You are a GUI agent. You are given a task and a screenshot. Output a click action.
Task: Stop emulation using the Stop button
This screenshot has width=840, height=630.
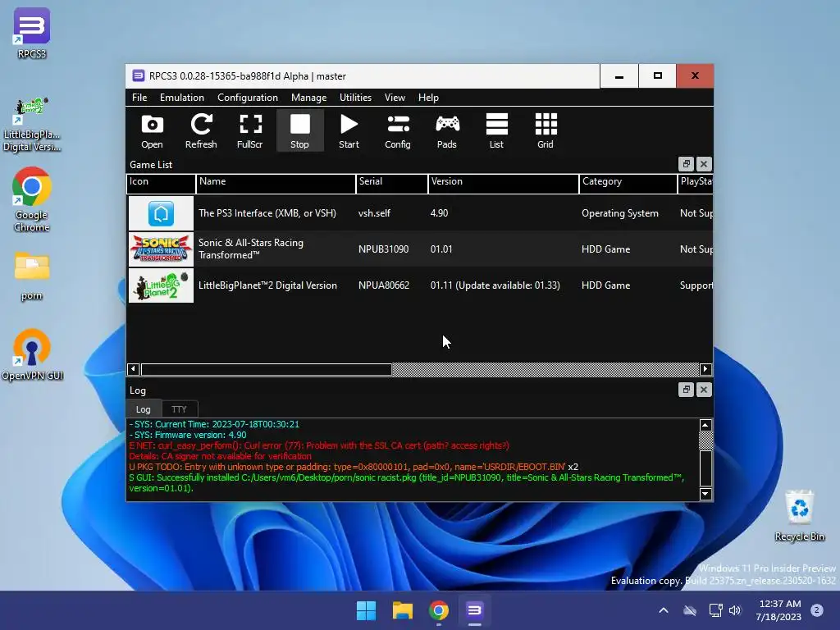pyautogui.click(x=300, y=130)
